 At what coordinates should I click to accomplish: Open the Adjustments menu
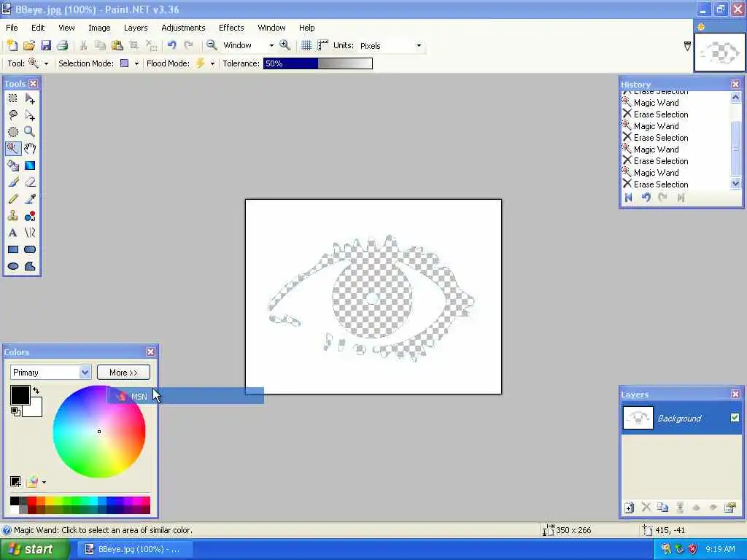pyautogui.click(x=183, y=28)
